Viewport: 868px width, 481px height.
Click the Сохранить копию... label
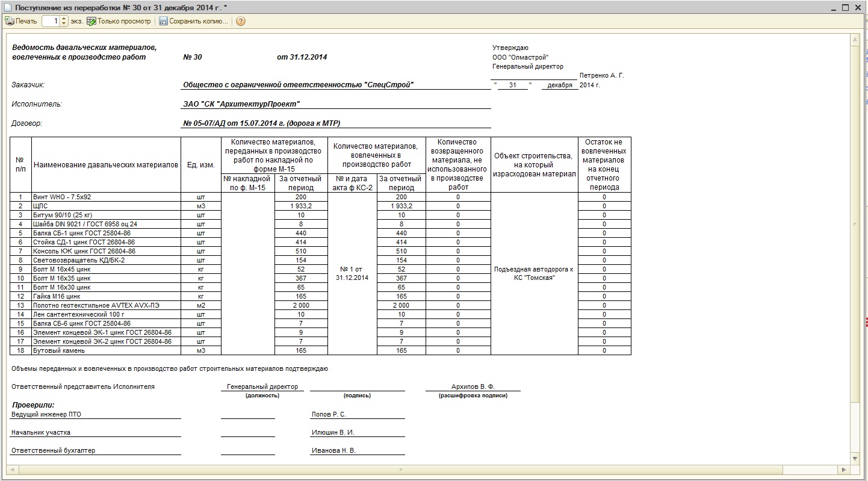[199, 21]
